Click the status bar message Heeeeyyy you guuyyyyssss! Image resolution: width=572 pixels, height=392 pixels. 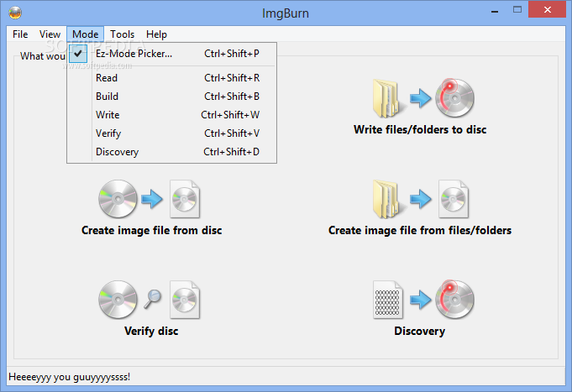click(70, 377)
